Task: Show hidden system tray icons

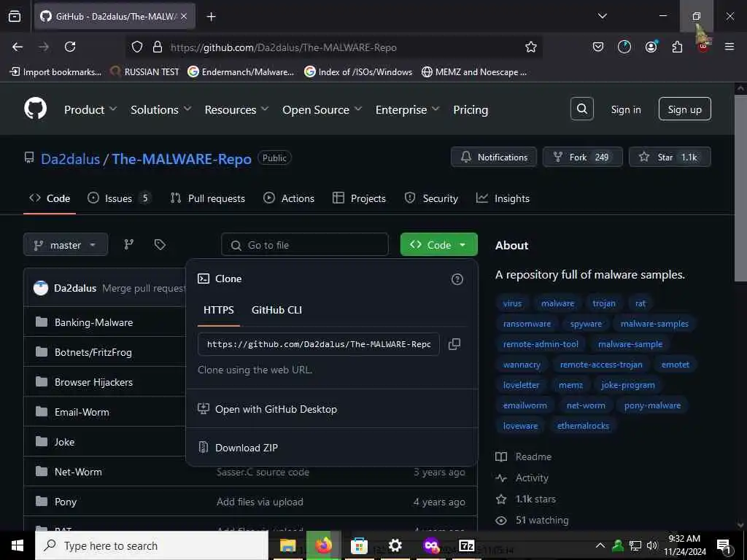Action: [x=600, y=545]
